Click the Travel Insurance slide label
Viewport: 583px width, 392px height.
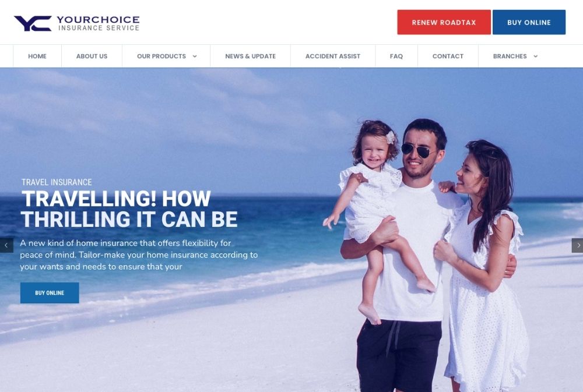pyautogui.click(x=57, y=182)
